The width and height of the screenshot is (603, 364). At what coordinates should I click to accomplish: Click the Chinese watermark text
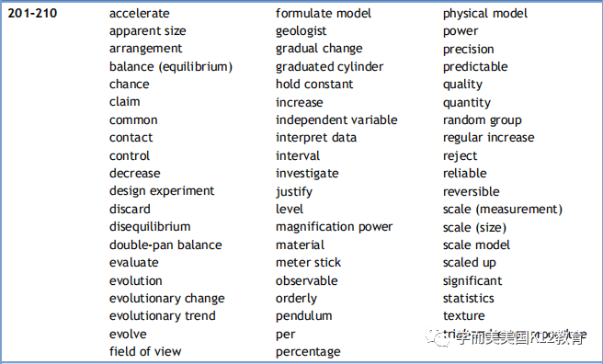tap(521, 337)
